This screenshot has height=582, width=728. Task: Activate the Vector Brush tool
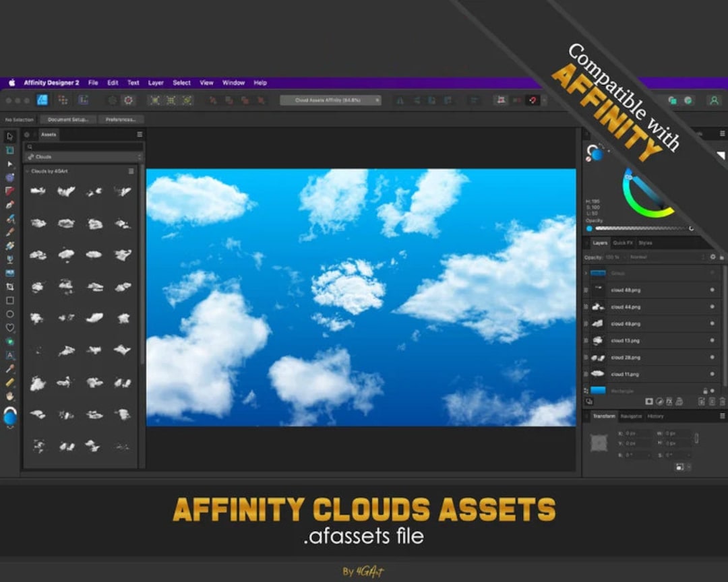tap(9, 217)
